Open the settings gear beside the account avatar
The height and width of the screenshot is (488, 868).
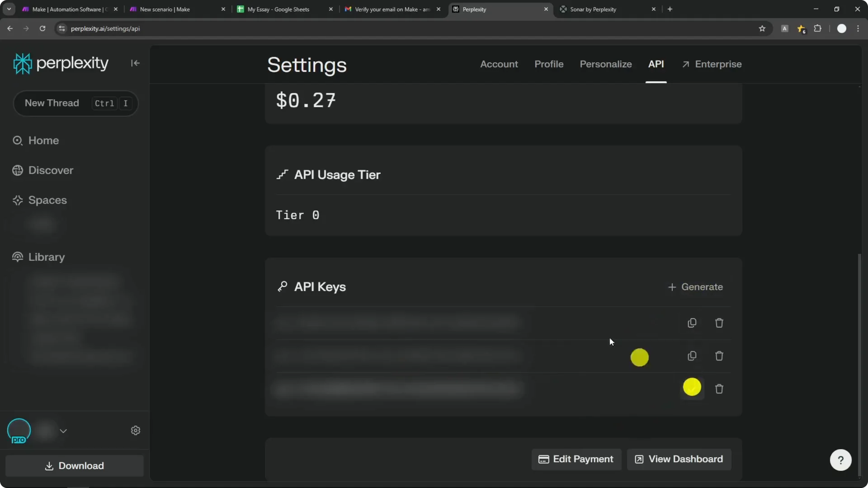pos(136,431)
